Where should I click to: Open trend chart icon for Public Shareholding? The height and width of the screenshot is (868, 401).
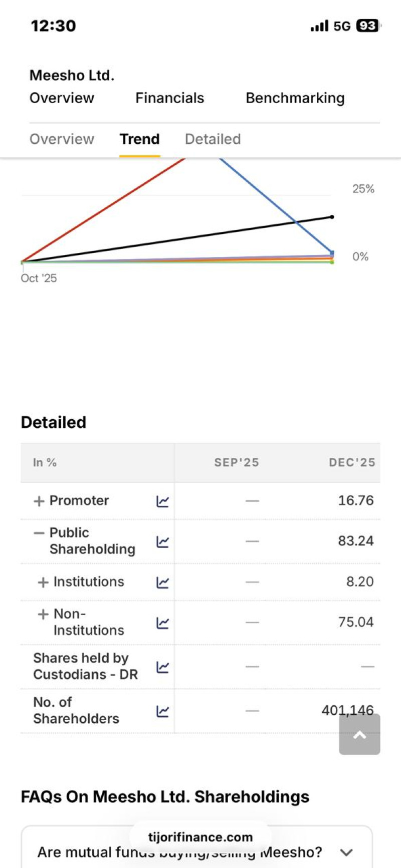[162, 541]
